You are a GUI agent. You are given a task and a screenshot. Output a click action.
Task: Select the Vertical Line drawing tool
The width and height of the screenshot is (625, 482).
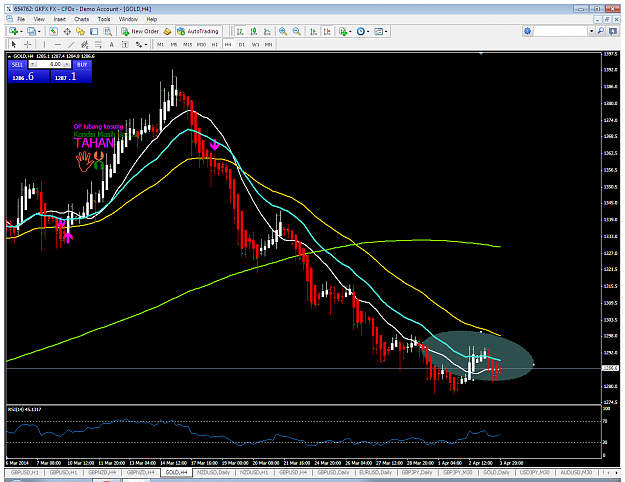coord(44,45)
